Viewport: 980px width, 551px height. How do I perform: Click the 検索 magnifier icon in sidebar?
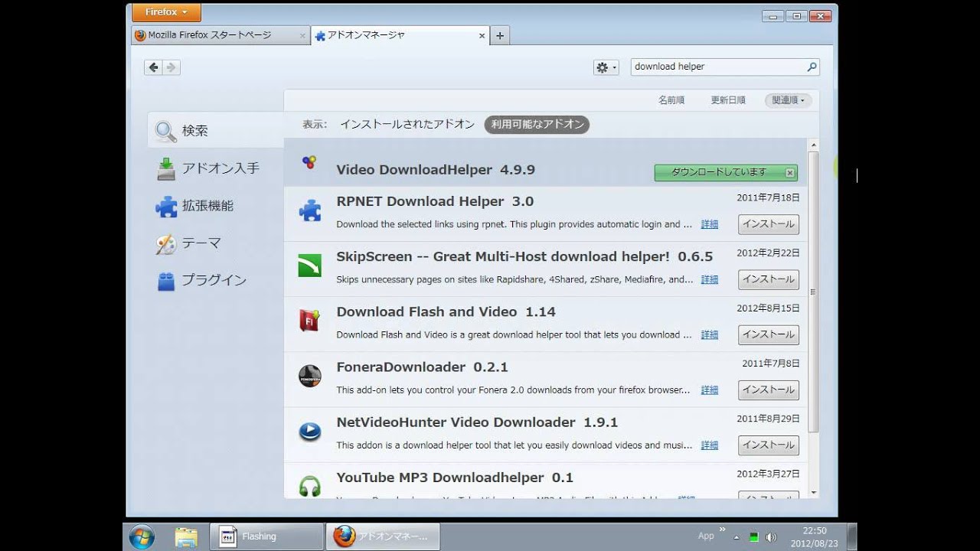coord(165,132)
